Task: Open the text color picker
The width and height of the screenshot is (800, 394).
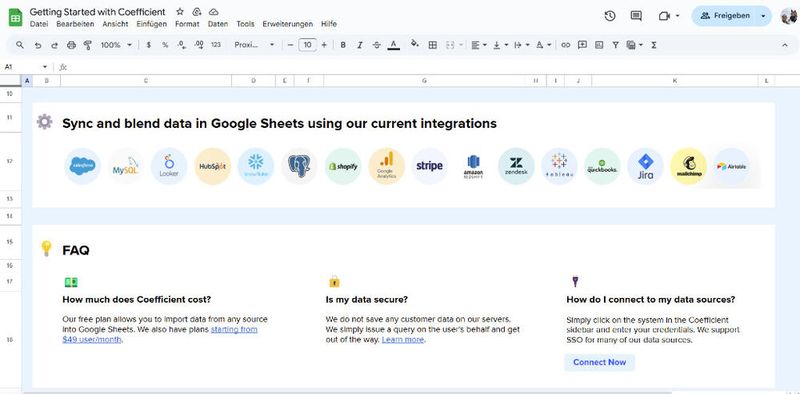Action: click(x=393, y=45)
